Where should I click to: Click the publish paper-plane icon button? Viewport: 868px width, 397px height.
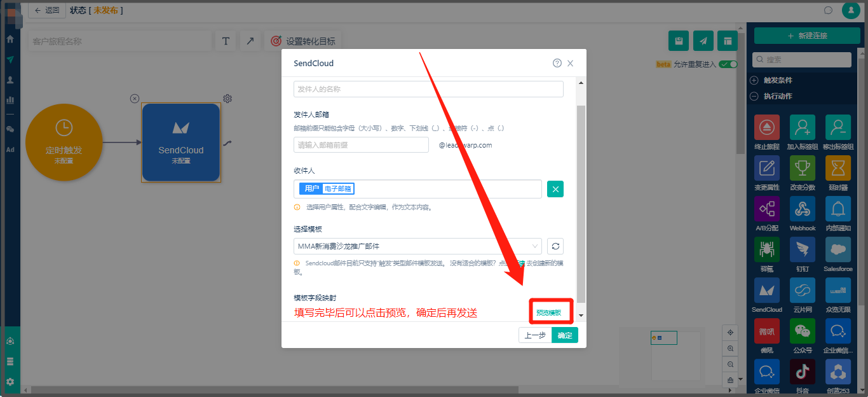(703, 41)
